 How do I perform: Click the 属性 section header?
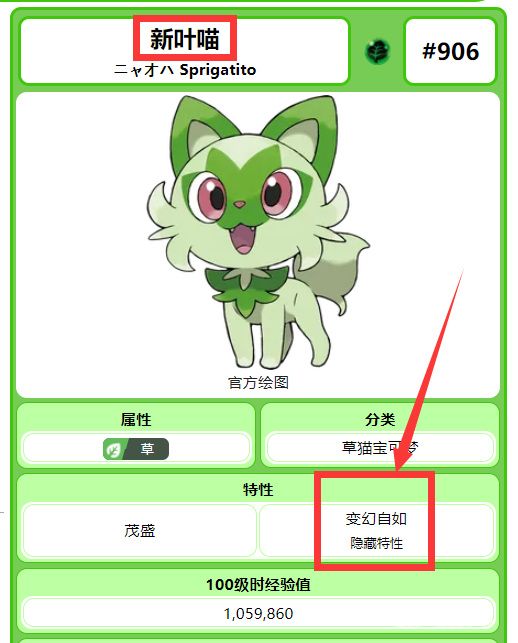pos(136,420)
